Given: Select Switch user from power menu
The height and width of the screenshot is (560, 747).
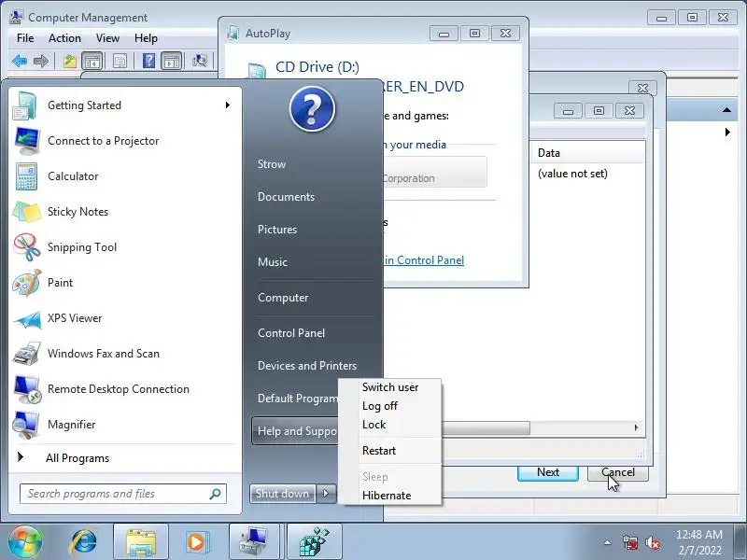Looking at the screenshot, I should [390, 387].
